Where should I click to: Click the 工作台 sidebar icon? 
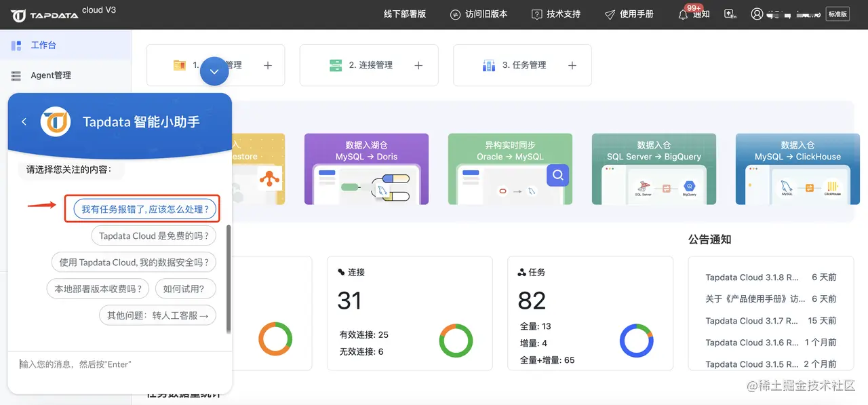(x=16, y=45)
